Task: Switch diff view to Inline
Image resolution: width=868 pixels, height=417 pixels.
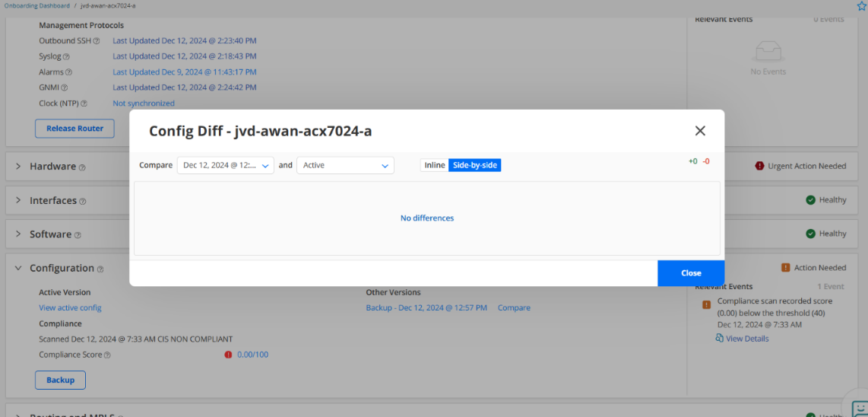Action: (x=435, y=165)
